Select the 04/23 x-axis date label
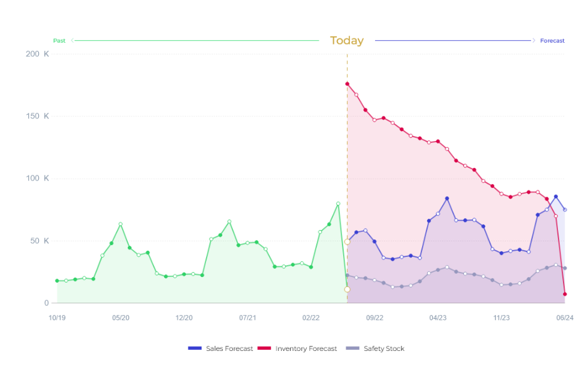Viewport: 588px width, 366px height. pyautogui.click(x=438, y=318)
